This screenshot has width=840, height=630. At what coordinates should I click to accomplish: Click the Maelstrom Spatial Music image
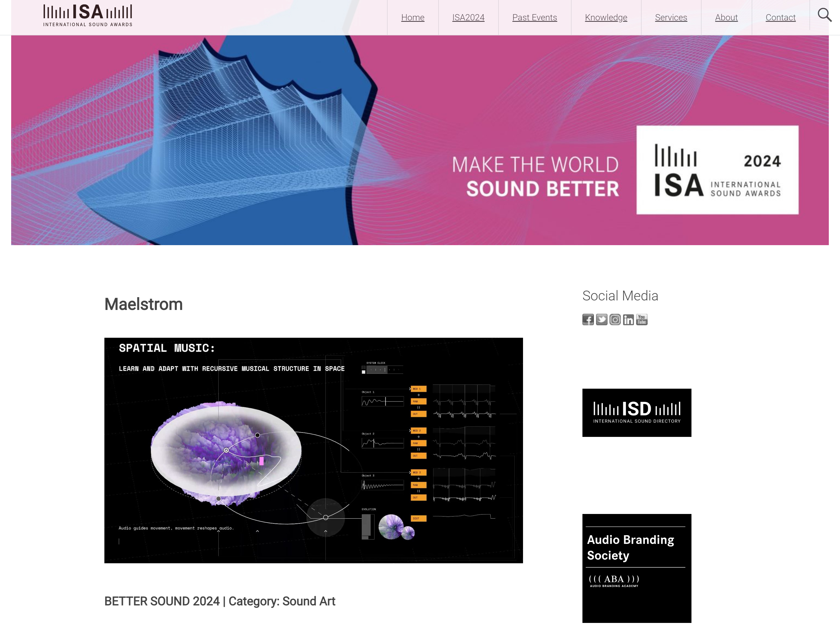click(x=313, y=450)
